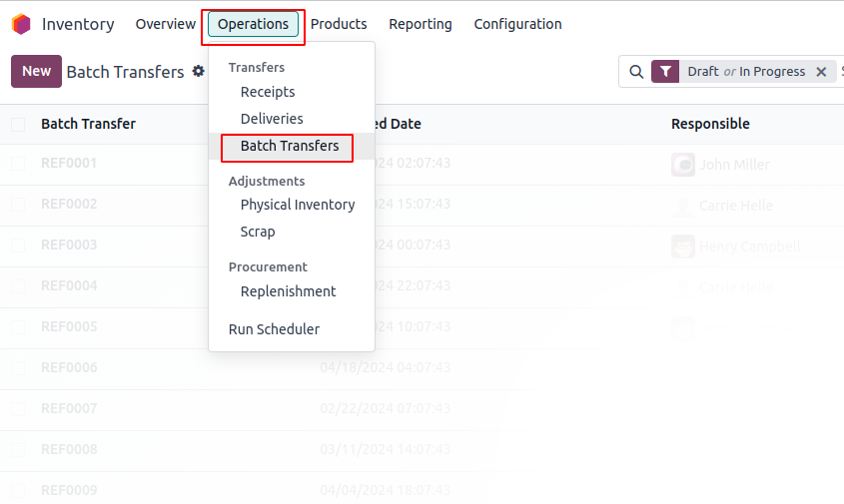Check the REF0002 row checkbox
Image resolution: width=844 pixels, height=504 pixels.
18,204
